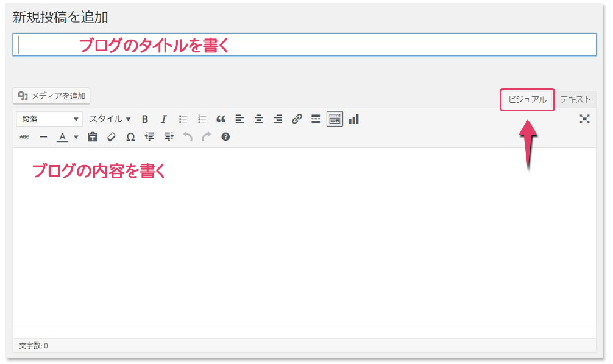Insert the Read More tag
The width and height of the screenshot is (613, 364).
point(316,119)
